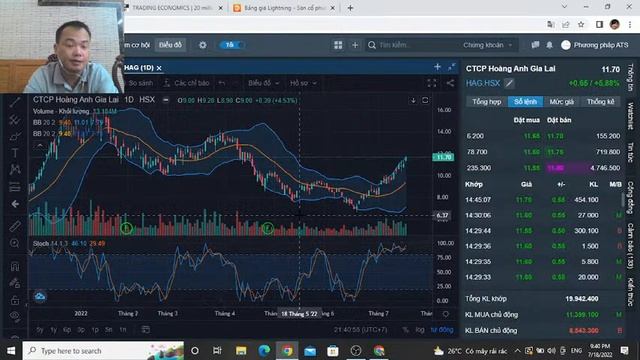Screen dimensions: 640x360
Task: Open the Biểu đồ chart dropdown
Action: 263,83
